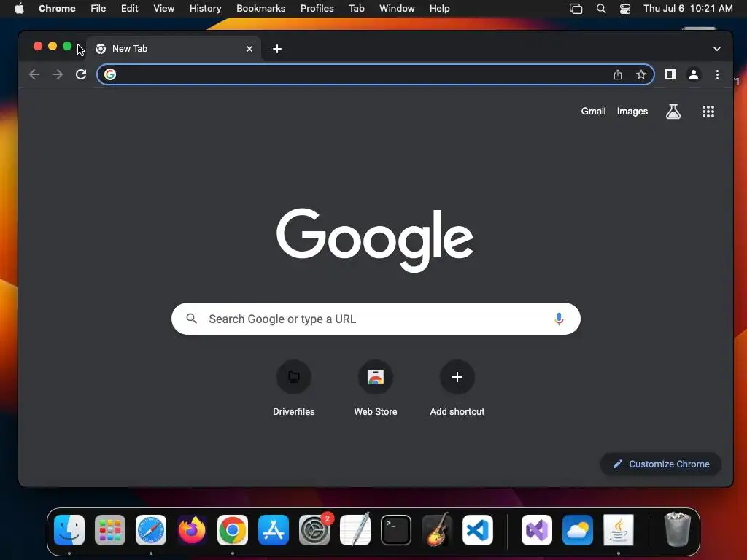Open System Settings from the Dock
The width and height of the screenshot is (747, 560).
click(314, 529)
